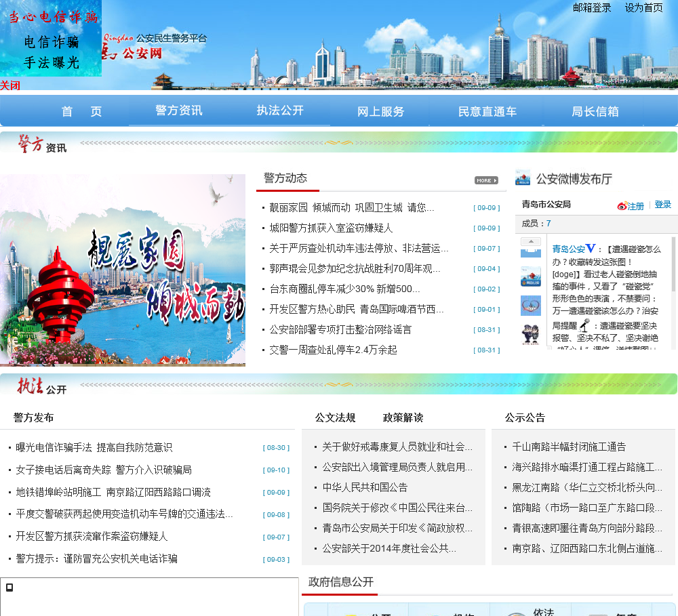The height and width of the screenshot is (616, 678).
Task: Open 平度交警破获两起使用变造机动车号牌
Action: coord(125,514)
